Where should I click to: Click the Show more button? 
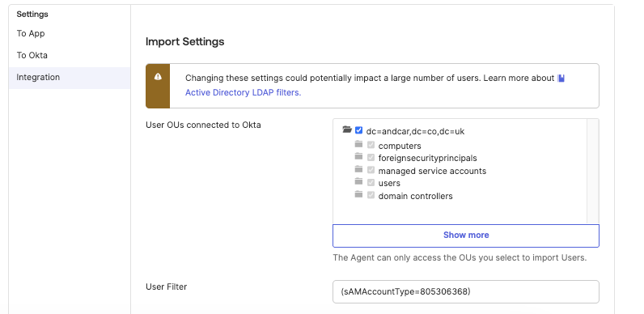click(x=466, y=235)
